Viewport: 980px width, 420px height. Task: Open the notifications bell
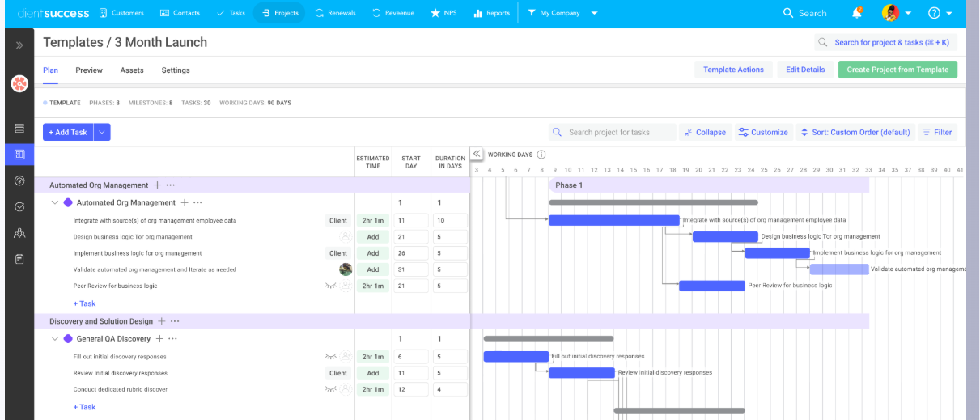pos(857,13)
